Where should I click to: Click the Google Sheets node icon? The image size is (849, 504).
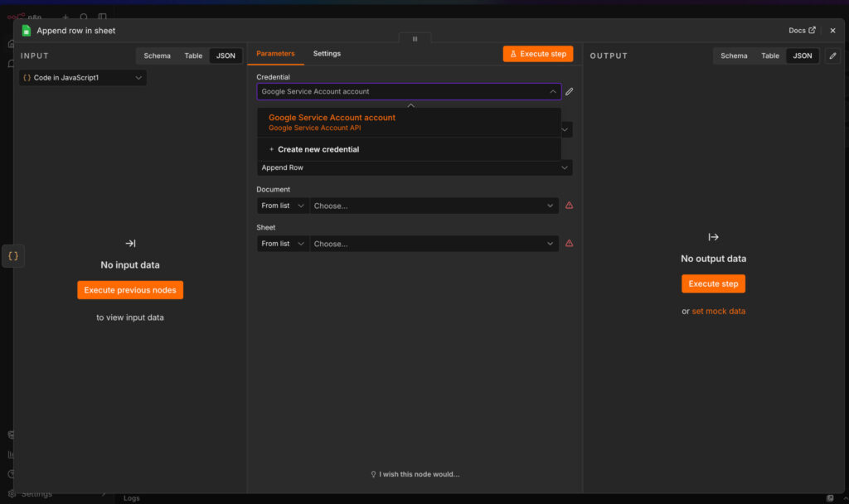coord(26,31)
